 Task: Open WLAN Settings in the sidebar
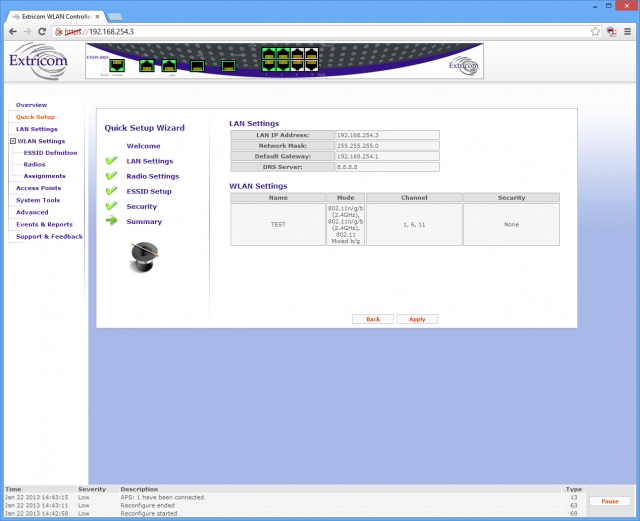(x=41, y=141)
